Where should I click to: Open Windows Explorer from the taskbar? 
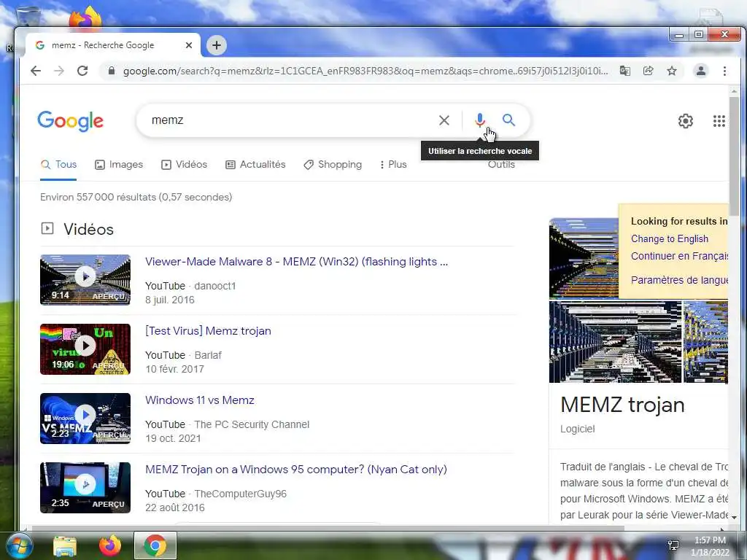[65, 545]
